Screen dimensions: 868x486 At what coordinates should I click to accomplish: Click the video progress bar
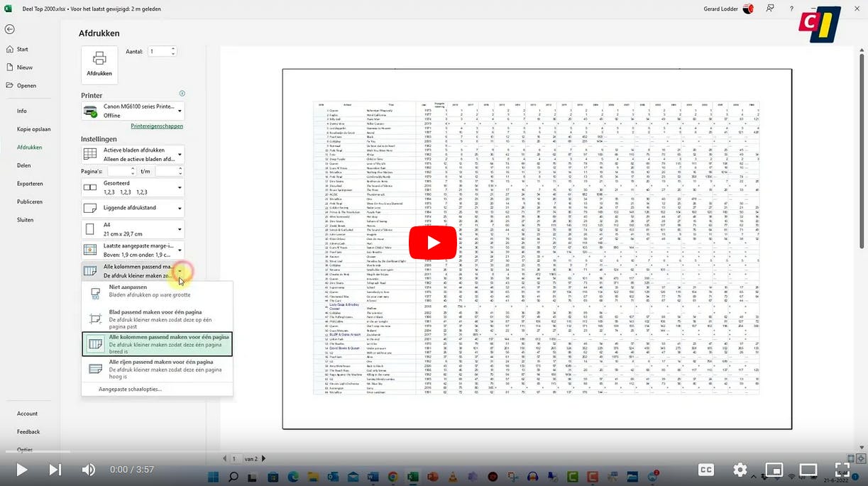point(434,451)
